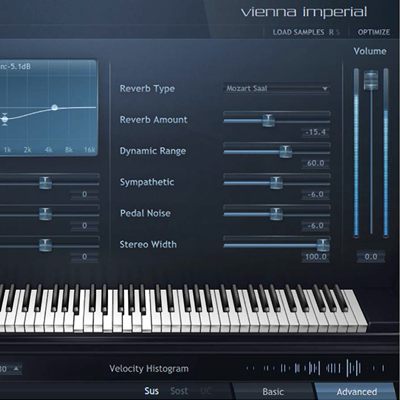Screen dimensions: 400x400
Task: Click the left-panel slider handle beside Stereo Width row
Action: [x=45, y=245]
